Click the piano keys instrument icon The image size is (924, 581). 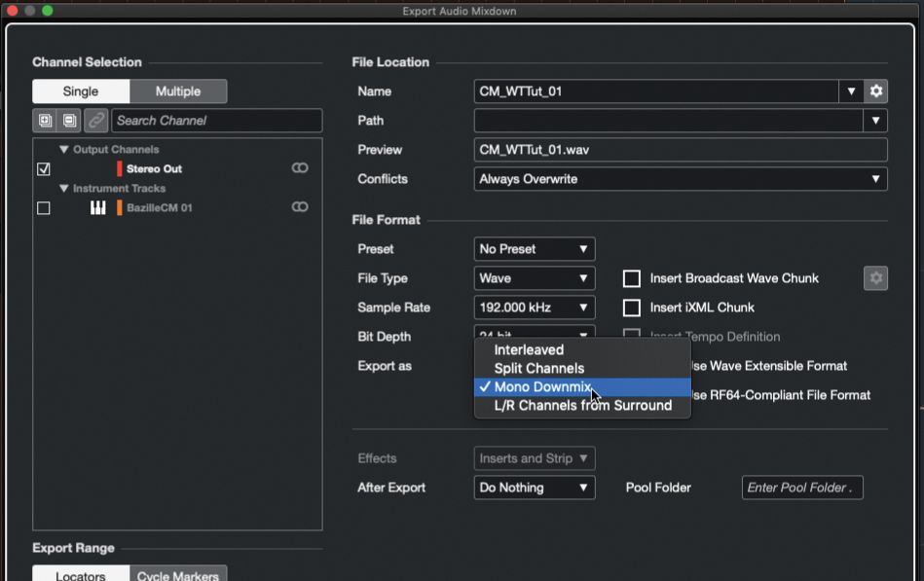98,207
